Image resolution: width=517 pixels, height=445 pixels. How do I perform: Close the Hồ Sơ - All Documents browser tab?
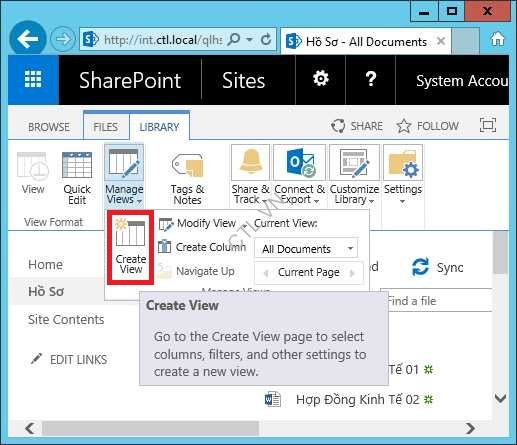pos(441,41)
